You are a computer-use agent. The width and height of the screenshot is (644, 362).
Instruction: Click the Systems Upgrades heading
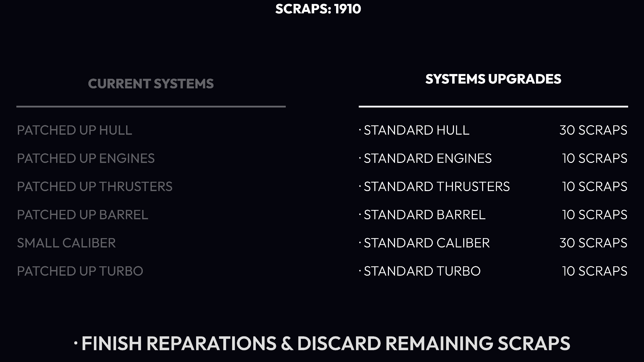tap(493, 79)
